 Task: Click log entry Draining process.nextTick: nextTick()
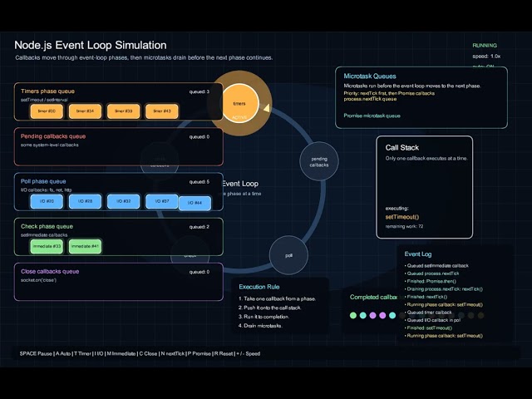click(443, 289)
